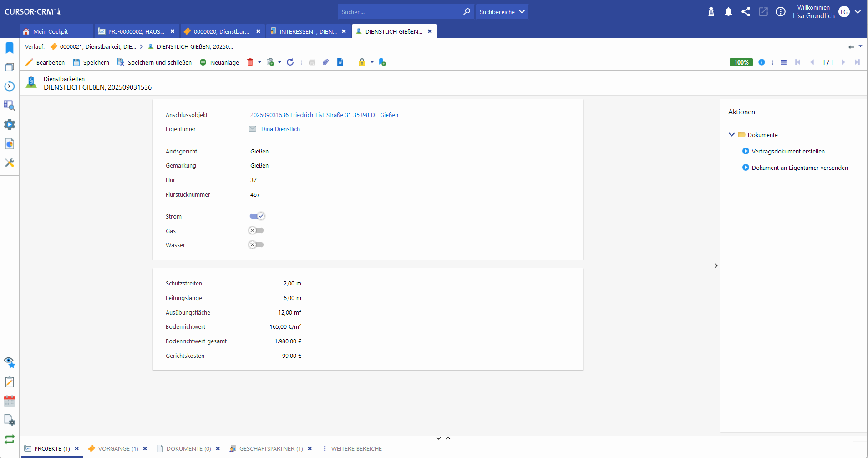The image size is (868, 458).
Task: Click into the Suchen search field
Action: point(401,12)
